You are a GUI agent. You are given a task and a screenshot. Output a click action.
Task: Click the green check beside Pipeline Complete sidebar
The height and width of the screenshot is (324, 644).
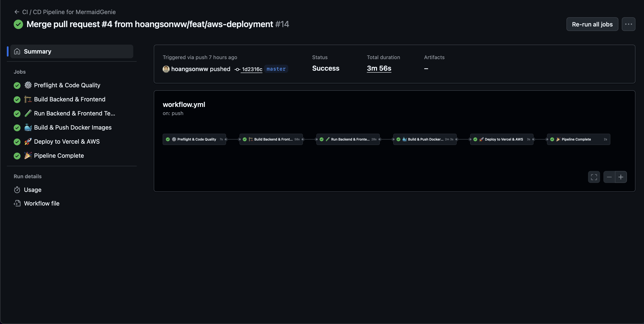coord(17,156)
